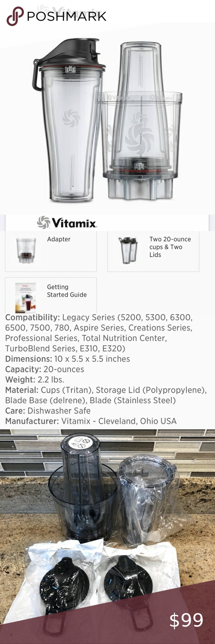Click the Compatibility description text
The width and height of the screenshot is (215, 644).
pos(99,333)
